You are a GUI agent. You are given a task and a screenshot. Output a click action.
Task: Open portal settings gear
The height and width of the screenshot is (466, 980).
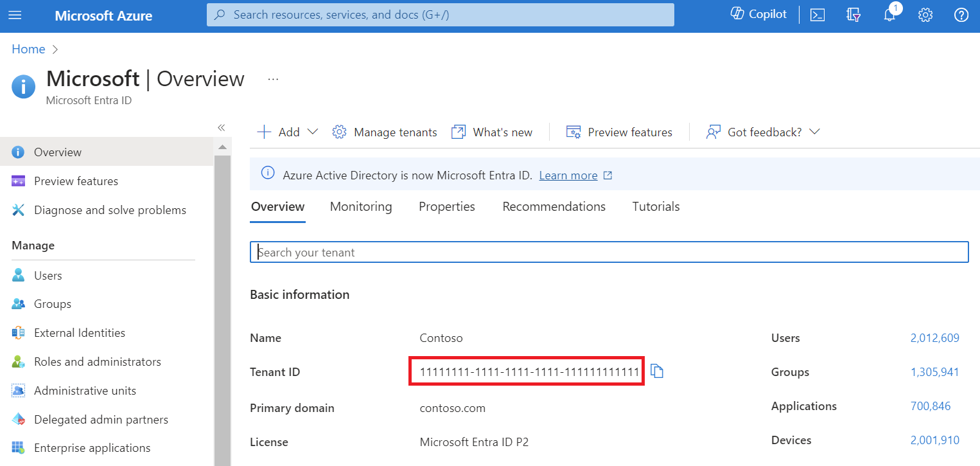pos(925,15)
